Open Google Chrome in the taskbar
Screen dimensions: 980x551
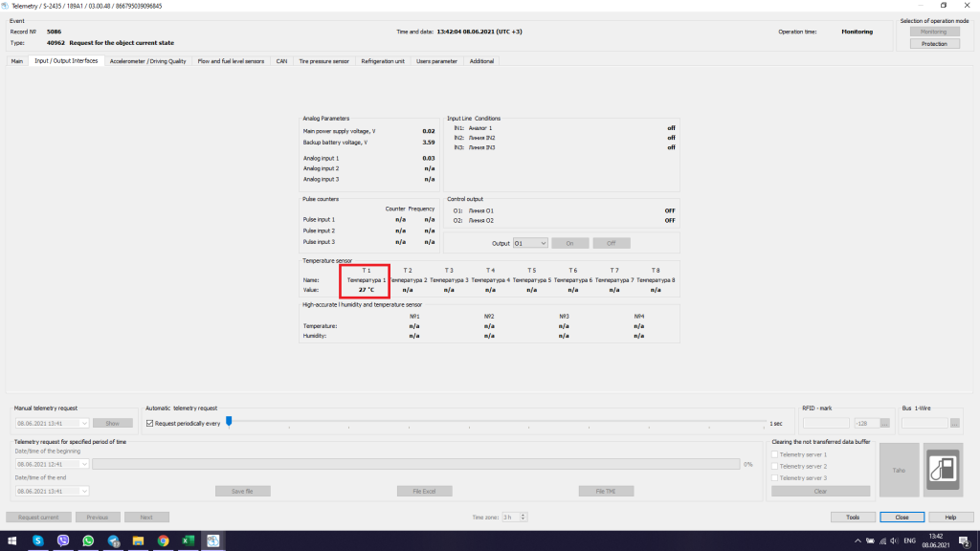(164, 540)
